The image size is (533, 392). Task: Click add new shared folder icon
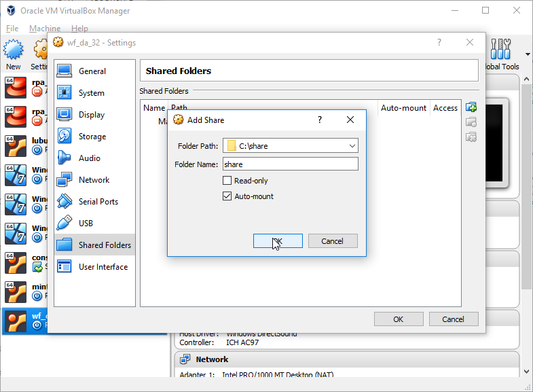(471, 107)
